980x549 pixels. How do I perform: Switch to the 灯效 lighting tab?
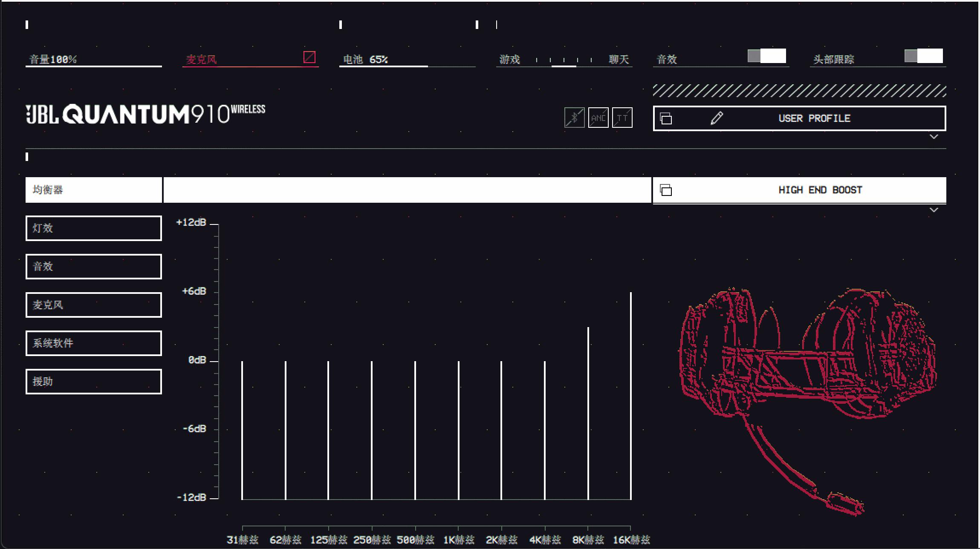click(x=93, y=228)
